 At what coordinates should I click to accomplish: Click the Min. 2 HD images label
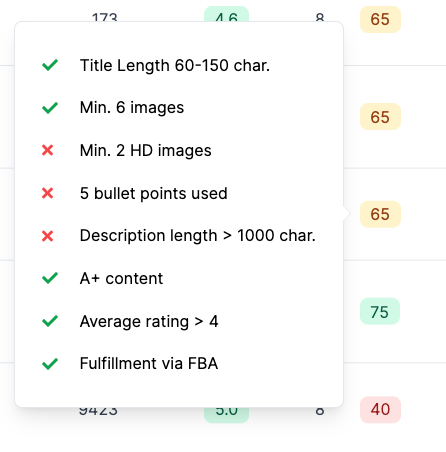(146, 150)
